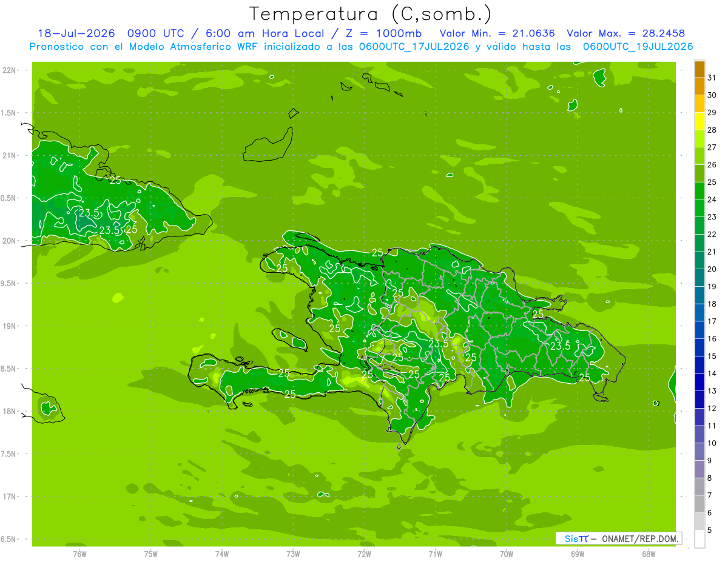Click the "70W" longitude axis label

coord(507,554)
